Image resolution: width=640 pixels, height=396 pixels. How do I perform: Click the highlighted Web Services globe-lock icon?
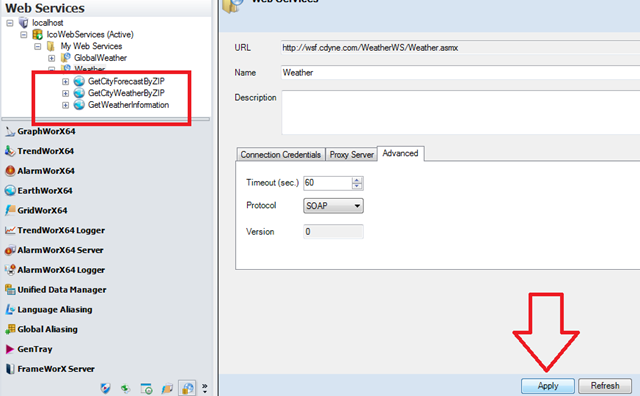[187, 388]
